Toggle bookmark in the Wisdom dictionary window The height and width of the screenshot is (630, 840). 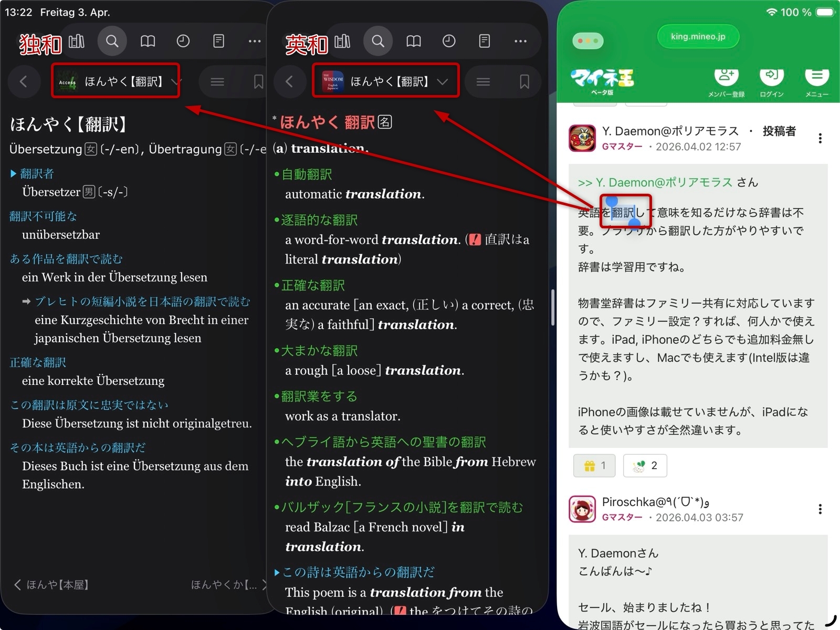click(524, 81)
